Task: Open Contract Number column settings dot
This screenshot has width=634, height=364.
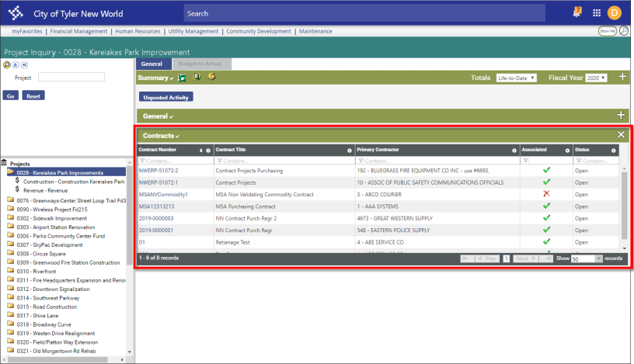Action: tap(208, 151)
